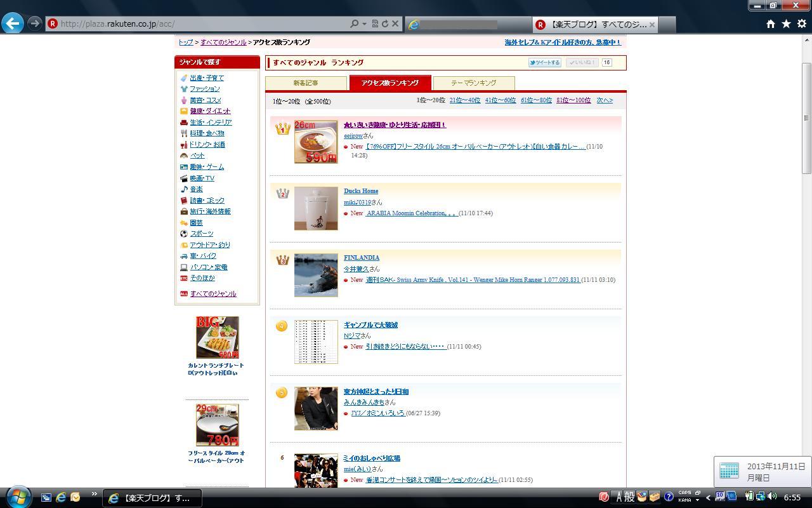The image size is (812, 508).
Task: Click the vertical page scrollbar thumb
Action: (806, 117)
